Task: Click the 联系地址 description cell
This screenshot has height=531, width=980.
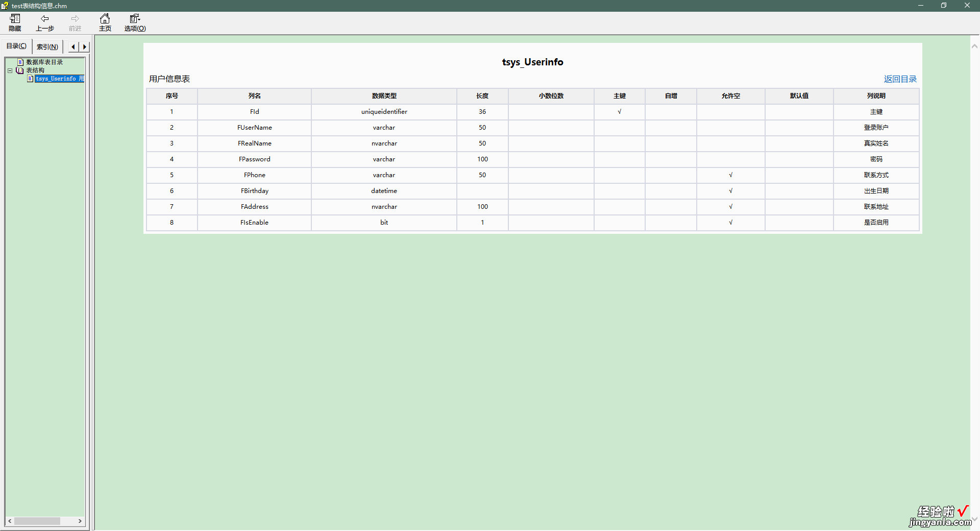Action: coord(876,207)
